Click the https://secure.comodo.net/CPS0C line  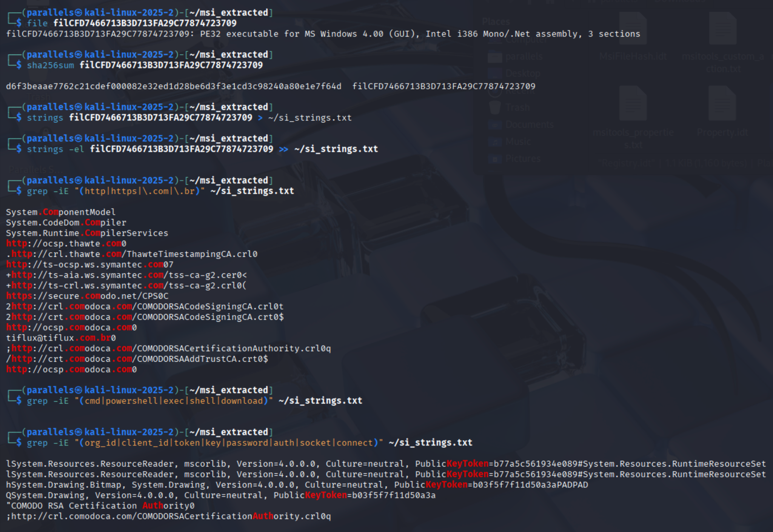click(87, 296)
